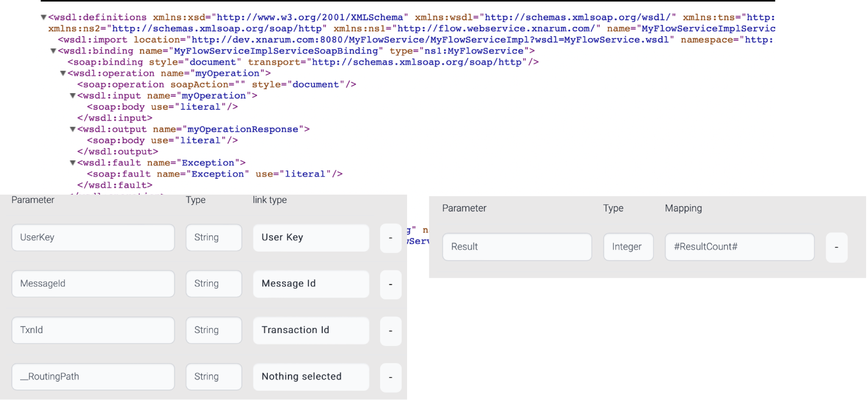868x400 pixels.
Task: Remove the TxnId parameter row
Action: tap(391, 331)
